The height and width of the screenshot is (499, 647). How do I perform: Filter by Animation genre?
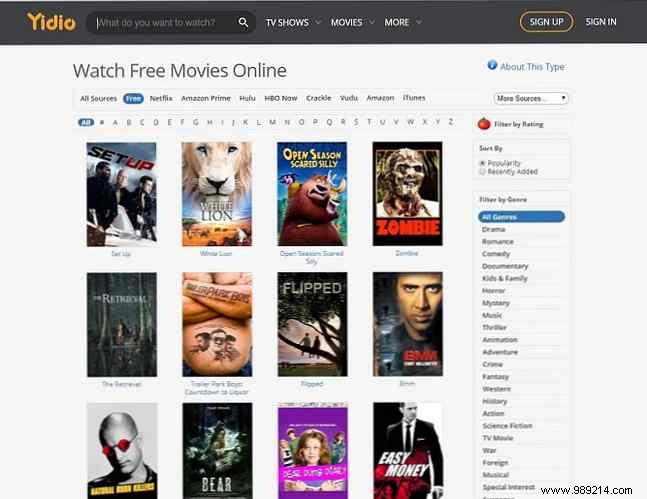coord(500,340)
